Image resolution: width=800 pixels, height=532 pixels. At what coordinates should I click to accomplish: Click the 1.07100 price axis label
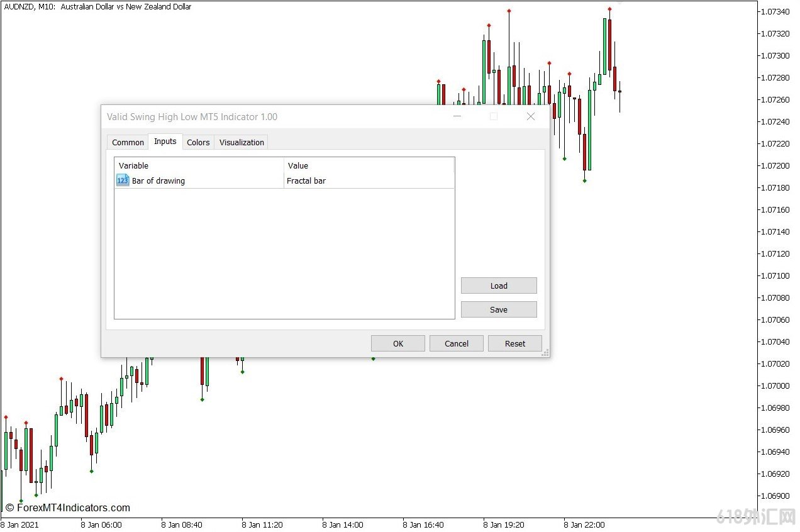(775, 275)
